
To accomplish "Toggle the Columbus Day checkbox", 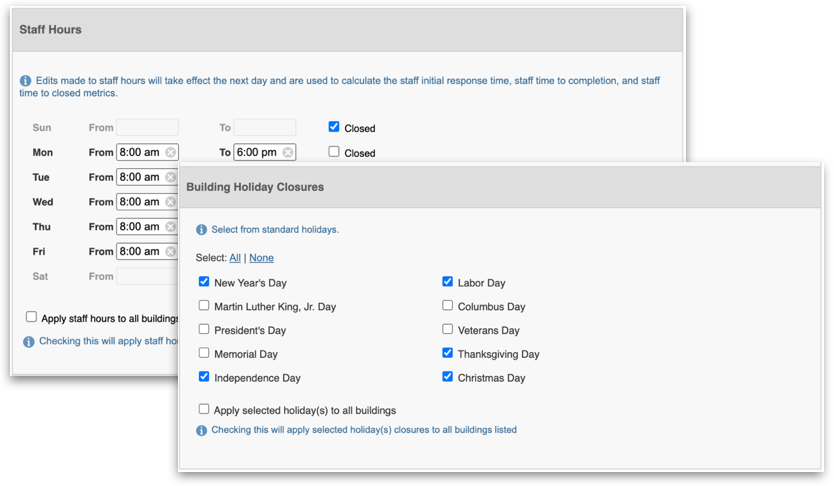I will (448, 306).
